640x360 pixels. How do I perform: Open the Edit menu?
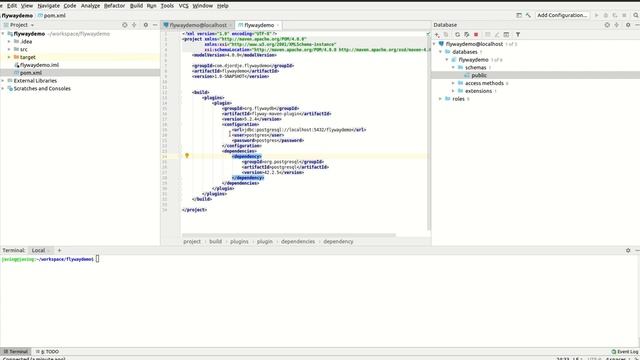[x=12, y=6]
